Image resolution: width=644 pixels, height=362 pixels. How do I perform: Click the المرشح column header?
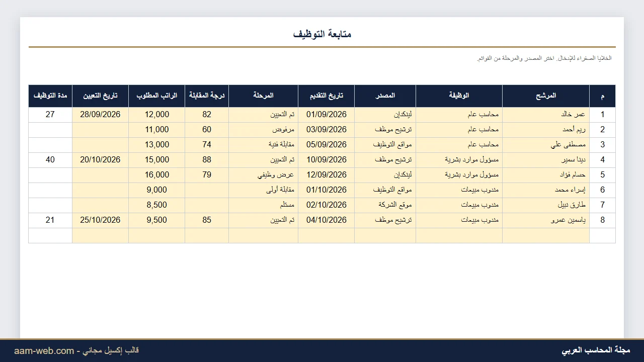click(546, 96)
